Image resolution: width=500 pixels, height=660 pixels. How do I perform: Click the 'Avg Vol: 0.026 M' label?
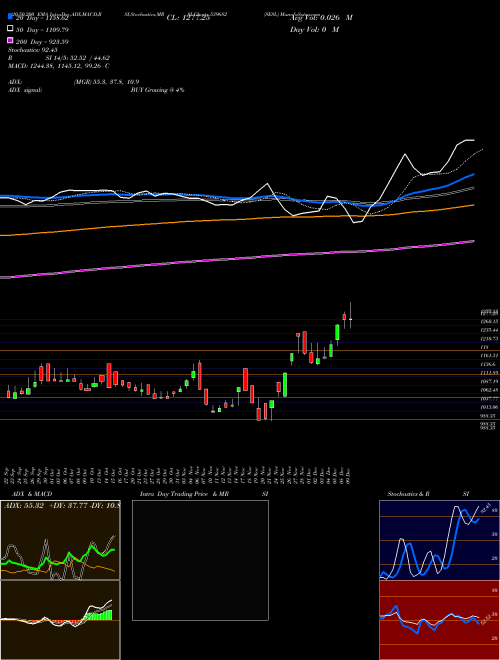[321, 18]
